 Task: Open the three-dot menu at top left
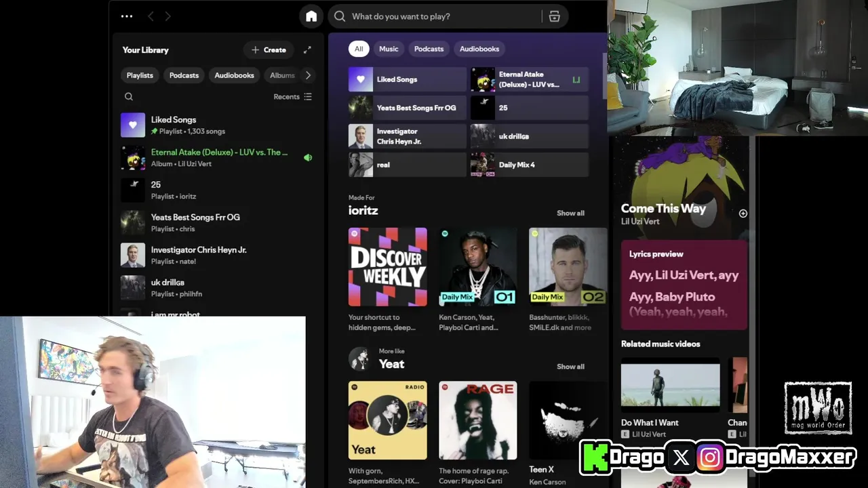127,16
